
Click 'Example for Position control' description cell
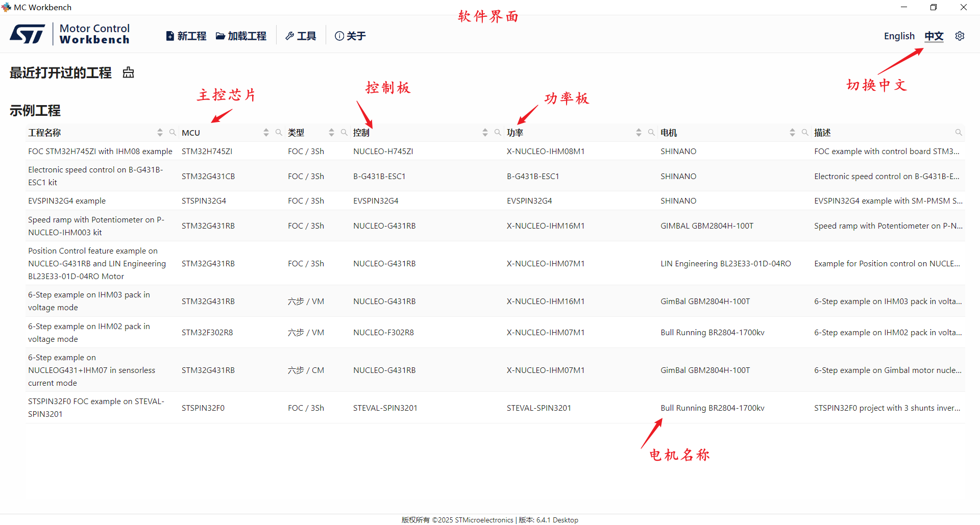tap(887, 264)
